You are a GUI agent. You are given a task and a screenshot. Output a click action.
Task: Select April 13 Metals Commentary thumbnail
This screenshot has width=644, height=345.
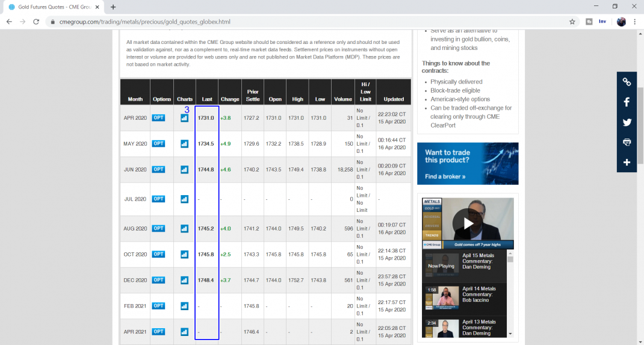coord(442,329)
